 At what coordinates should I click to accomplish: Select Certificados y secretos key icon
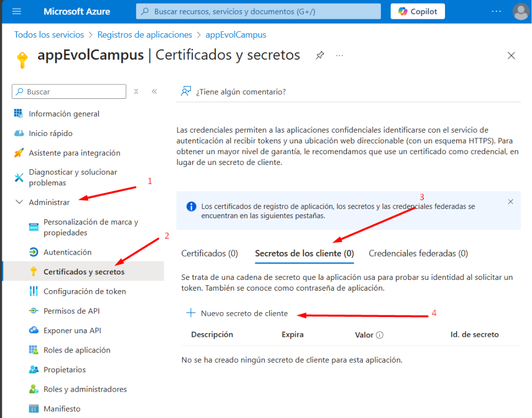33,271
